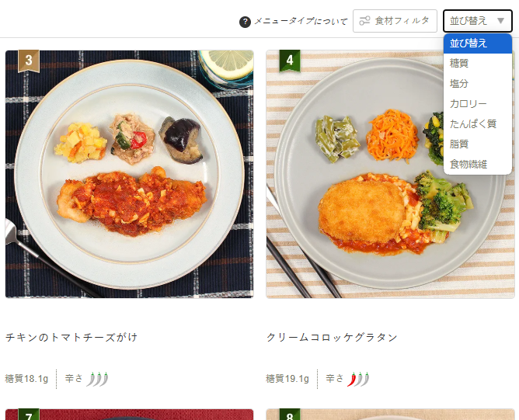Click the number 4 ranking badge
519x420 pixels.
[290, 61]
